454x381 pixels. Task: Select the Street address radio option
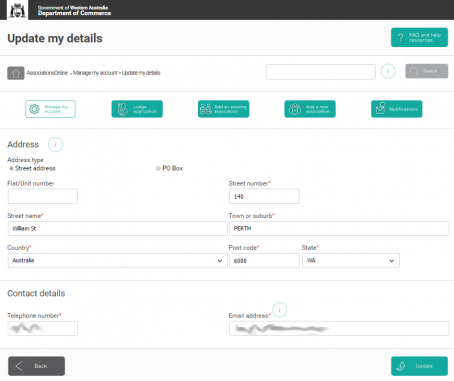[11, 168]
